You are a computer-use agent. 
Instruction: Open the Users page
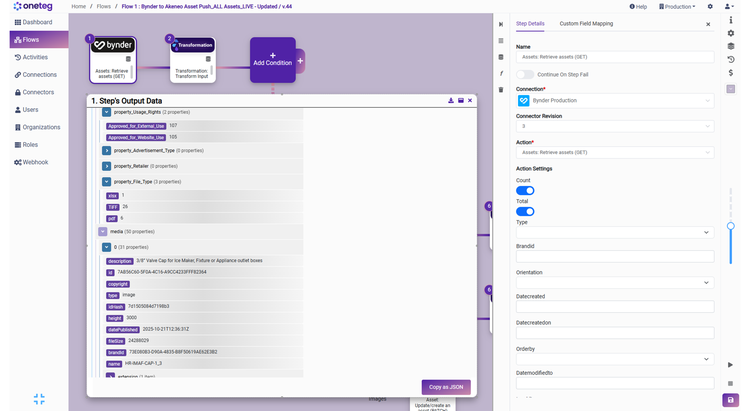point(26,110)
